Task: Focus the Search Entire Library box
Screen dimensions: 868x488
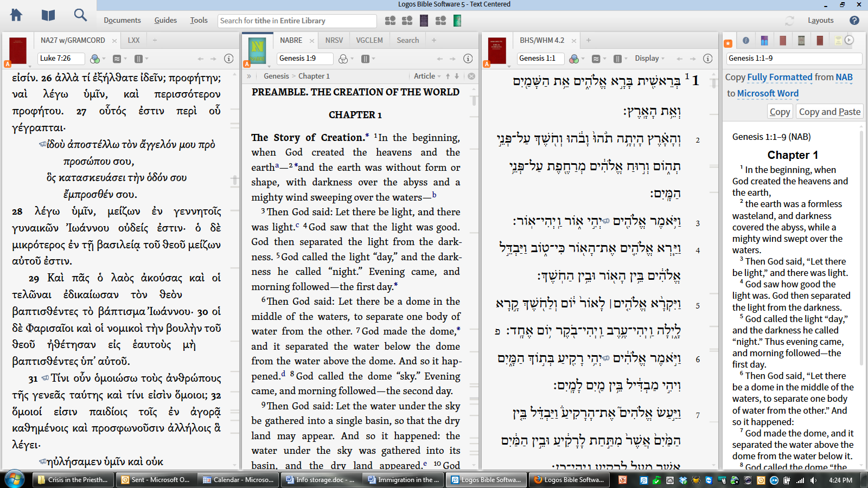Action: pyautogui.click(x=297, y=21)
